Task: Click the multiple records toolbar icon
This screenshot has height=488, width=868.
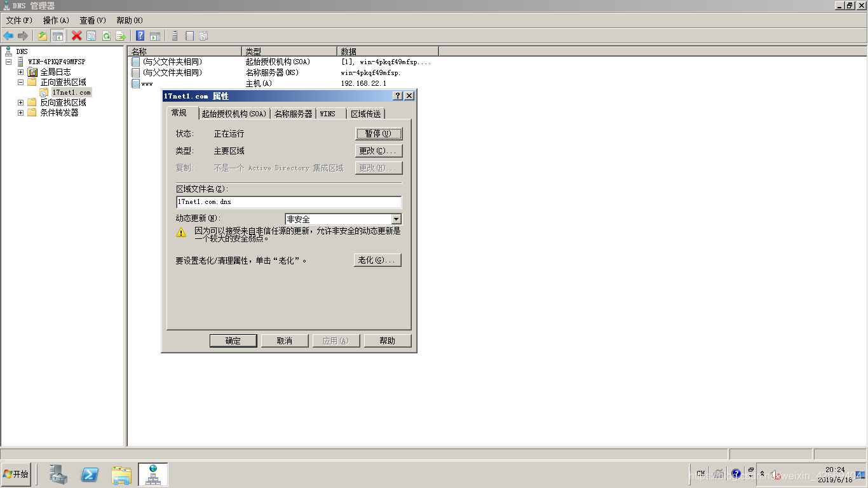Action: pos(204,36)
